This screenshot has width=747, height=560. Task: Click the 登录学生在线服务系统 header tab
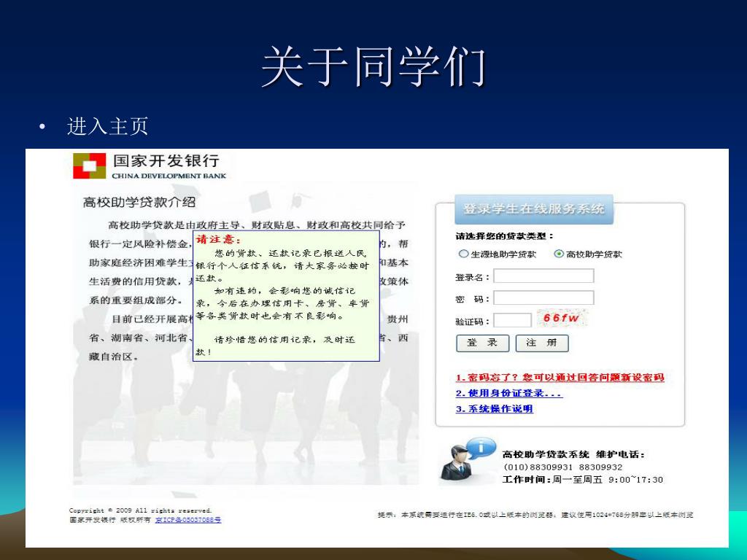pyautogui.click(x=533, y=209)
